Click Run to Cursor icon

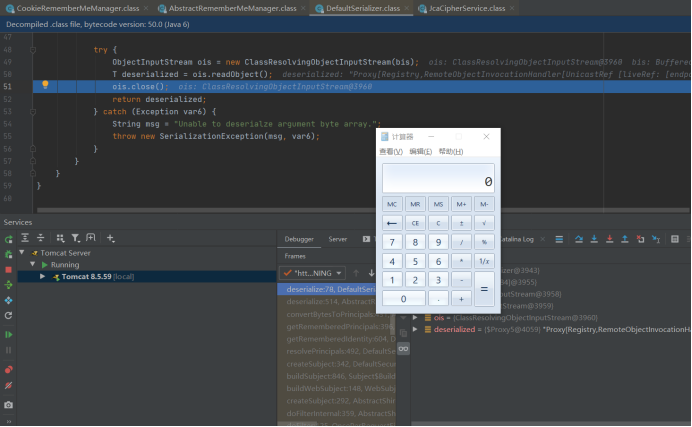pos(656,239)
